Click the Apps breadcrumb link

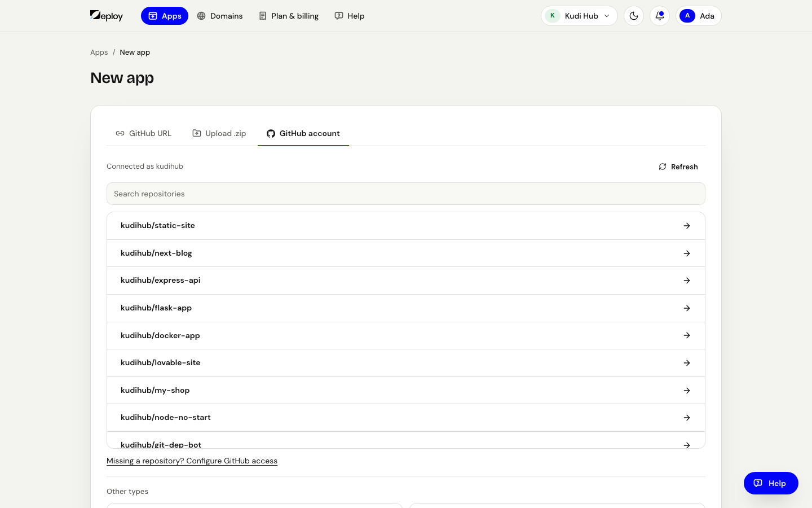[99, 52]
